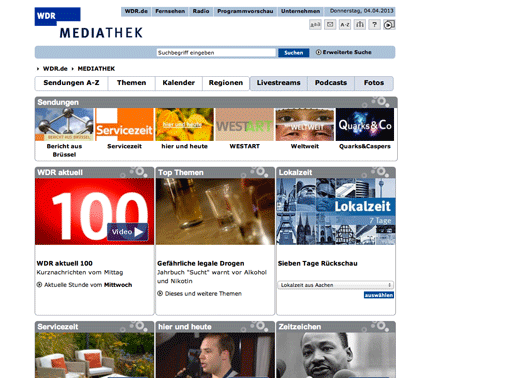
Task: Click the Suchen button
Action: click(294, 53)
